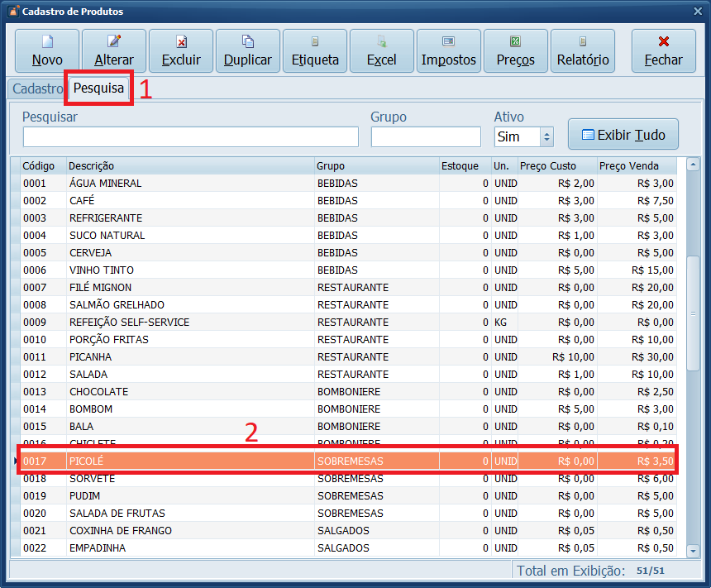Click the Exibir Tudo button
The height and width of the screenshot is (588, 711).
(x=623, y=134)
